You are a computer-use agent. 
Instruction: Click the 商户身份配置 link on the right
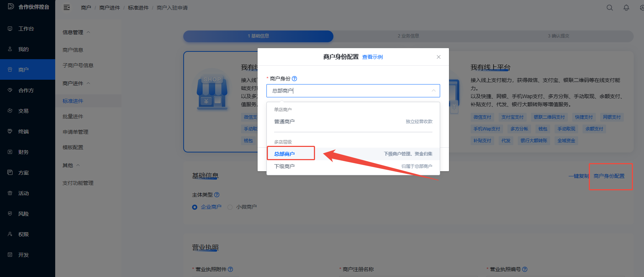[609, 176]
